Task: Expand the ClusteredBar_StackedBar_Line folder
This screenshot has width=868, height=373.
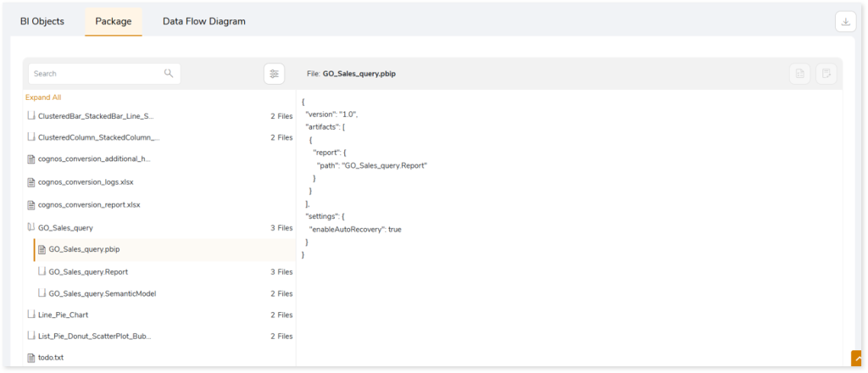Action: point(31,115)
